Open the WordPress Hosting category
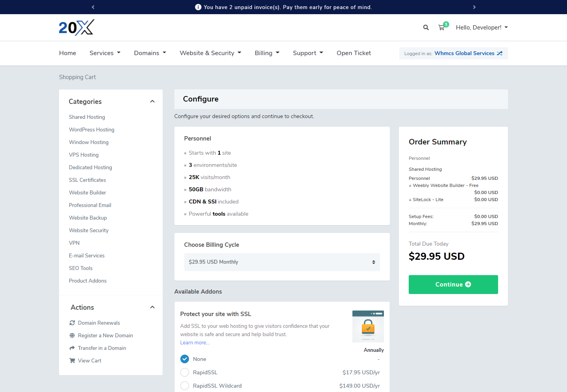The image size is (567, 392). (92, 130)
